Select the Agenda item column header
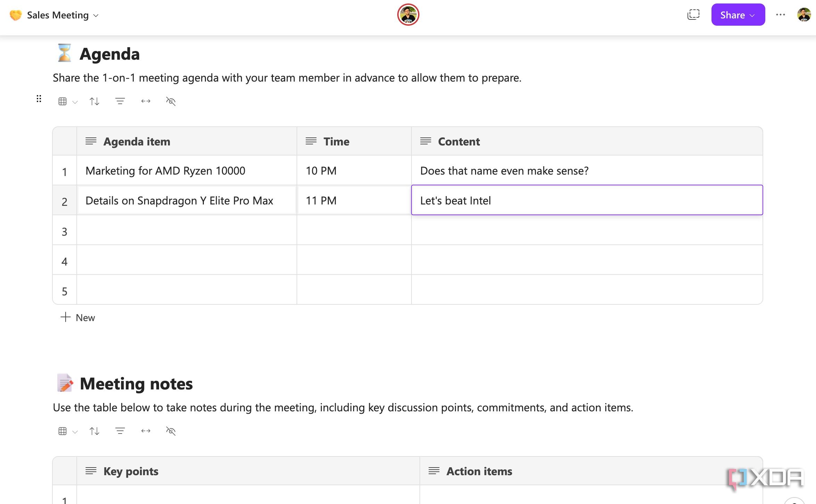The image size is (816, 504). point(187,141)
